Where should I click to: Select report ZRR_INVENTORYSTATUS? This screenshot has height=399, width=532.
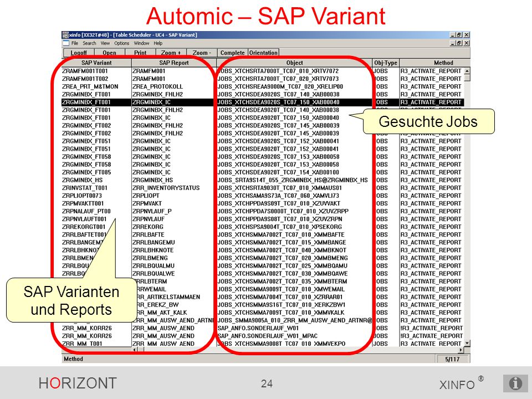click(166, 188)
